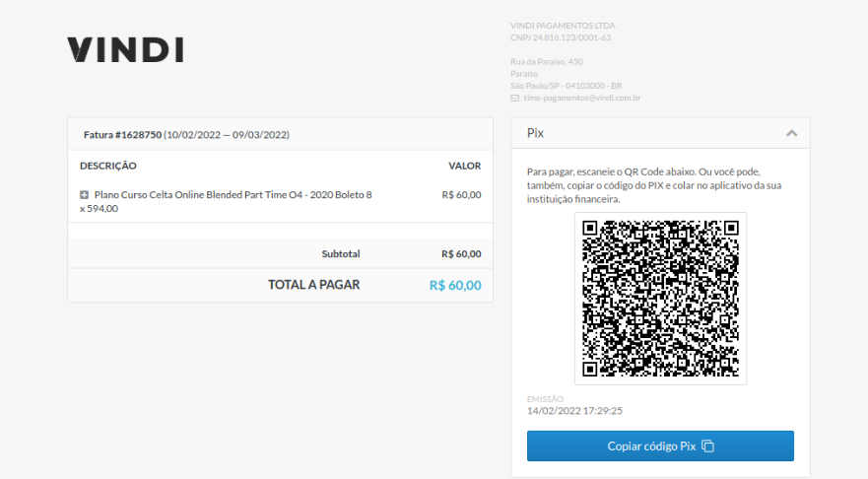Viewport: 868px width, 479px height.
Task: Click the Rua da Paraíso address line
Action: click(547, 61)
